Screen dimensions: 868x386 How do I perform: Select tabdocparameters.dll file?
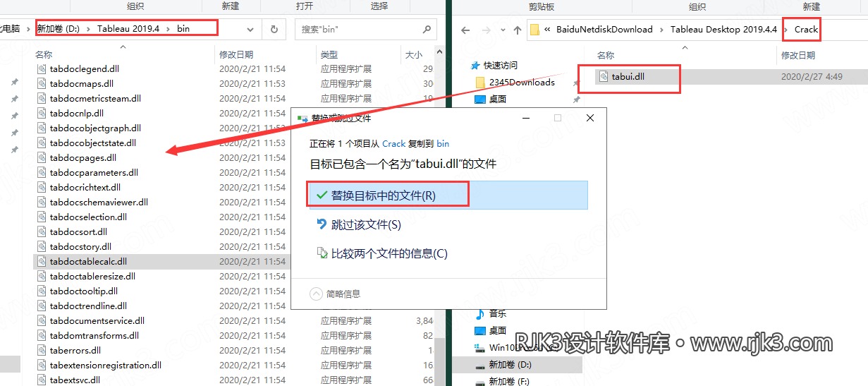click(94, 172)
